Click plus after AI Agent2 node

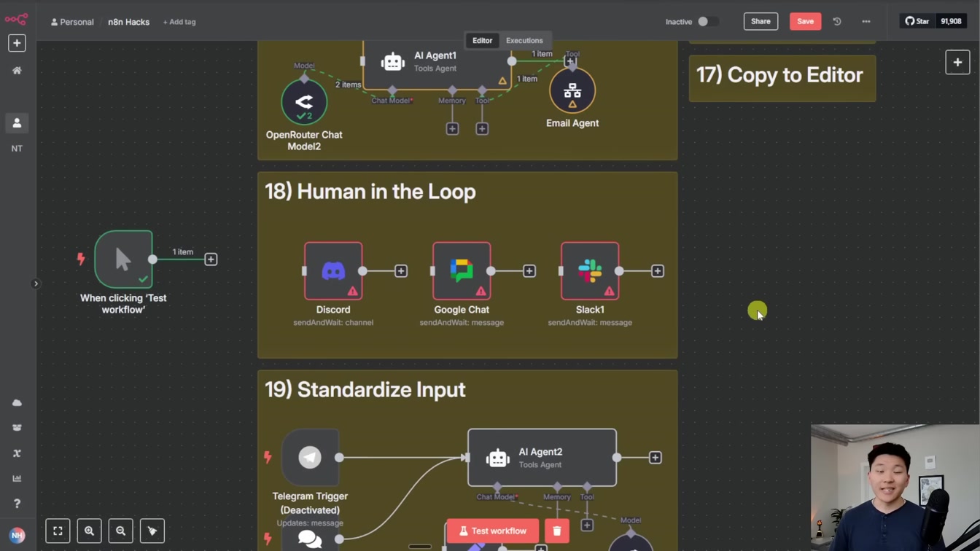656,458
